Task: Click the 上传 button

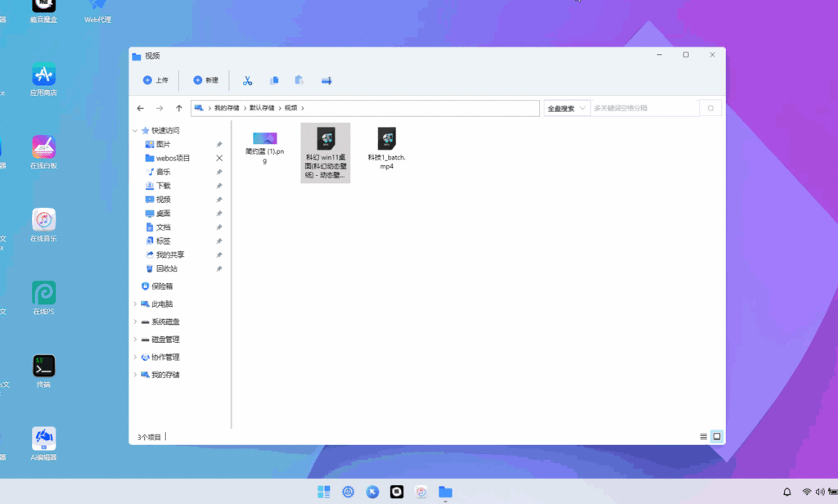Action: point(155,79)
